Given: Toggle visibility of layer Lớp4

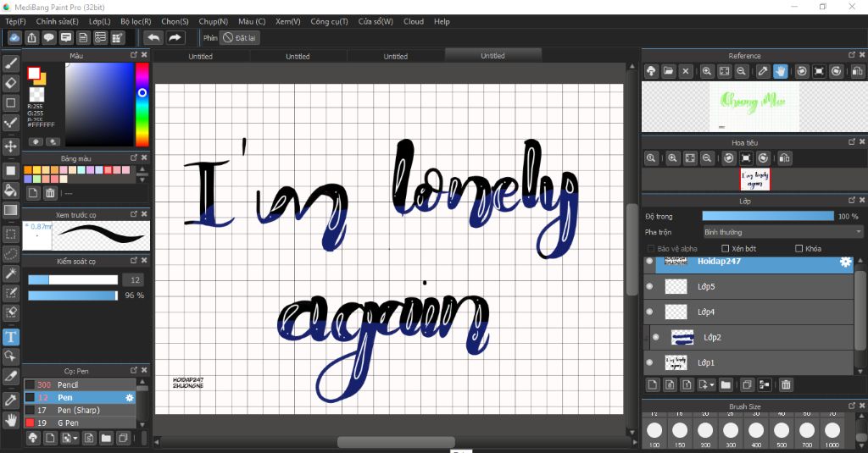Looking at the screenshot, I should pos(649,312).
